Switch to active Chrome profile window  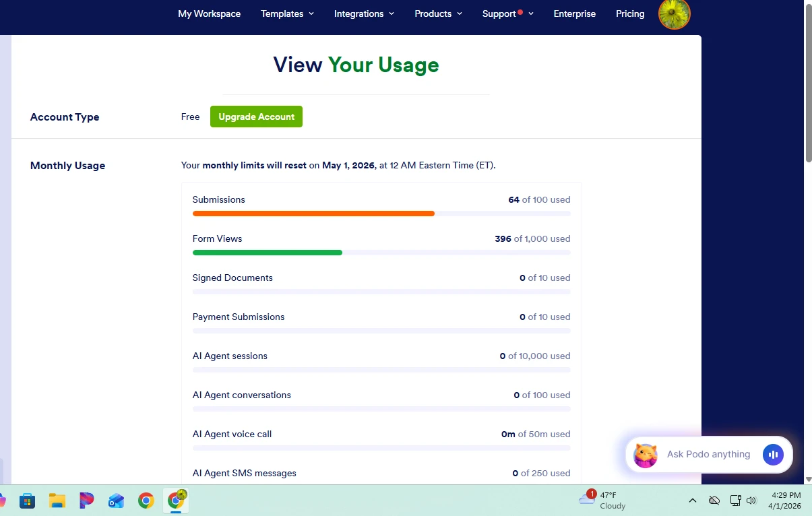(177, 500)
